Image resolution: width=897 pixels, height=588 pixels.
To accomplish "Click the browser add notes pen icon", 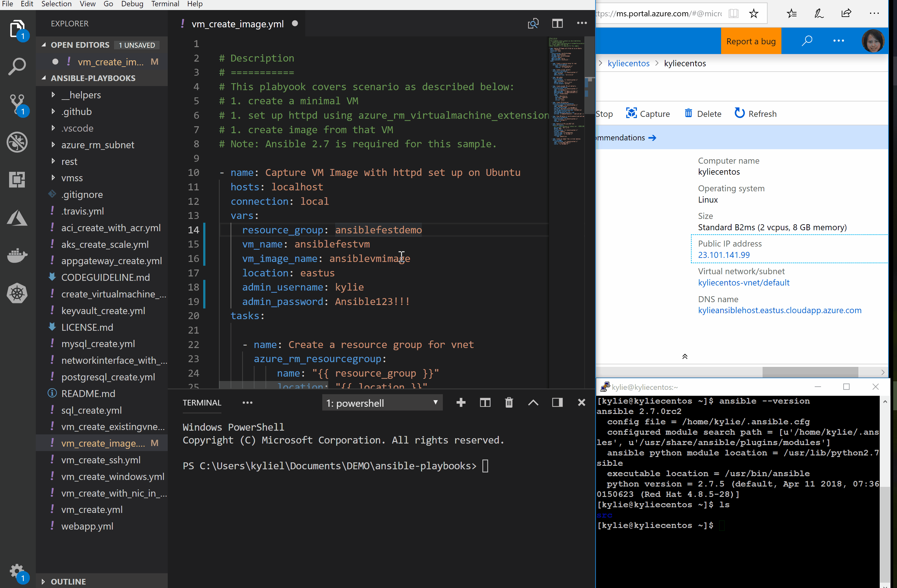I will [818, 14].
